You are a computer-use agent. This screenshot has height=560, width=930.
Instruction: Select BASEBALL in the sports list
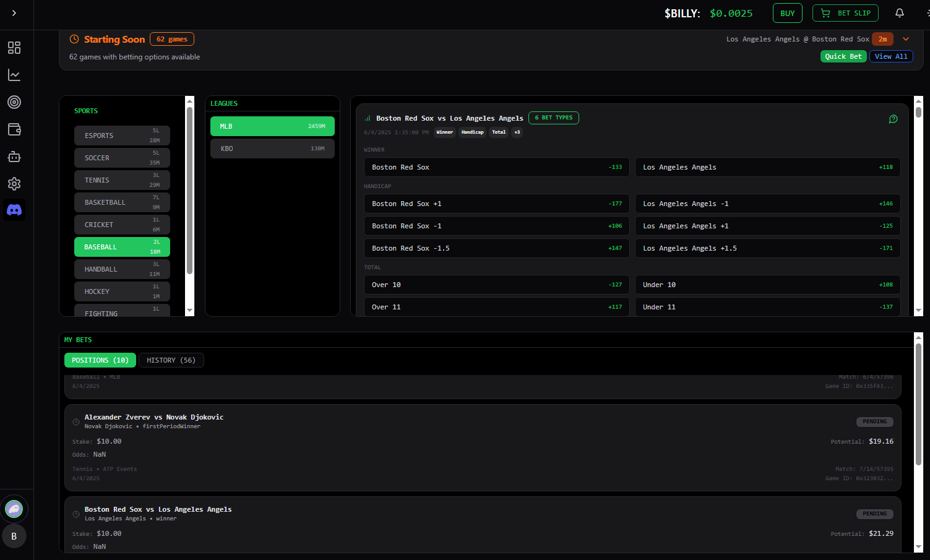point(122,247)
